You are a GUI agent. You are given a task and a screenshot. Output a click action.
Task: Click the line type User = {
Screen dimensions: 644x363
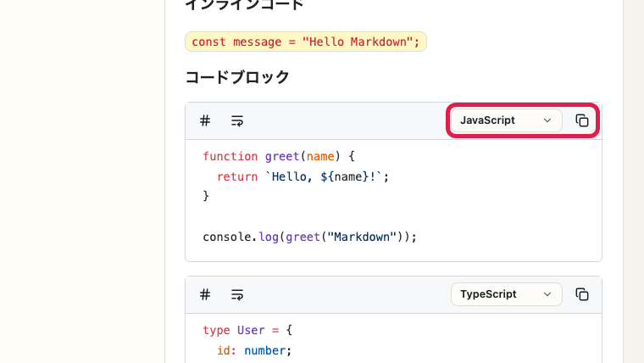(x=247, y=331)
